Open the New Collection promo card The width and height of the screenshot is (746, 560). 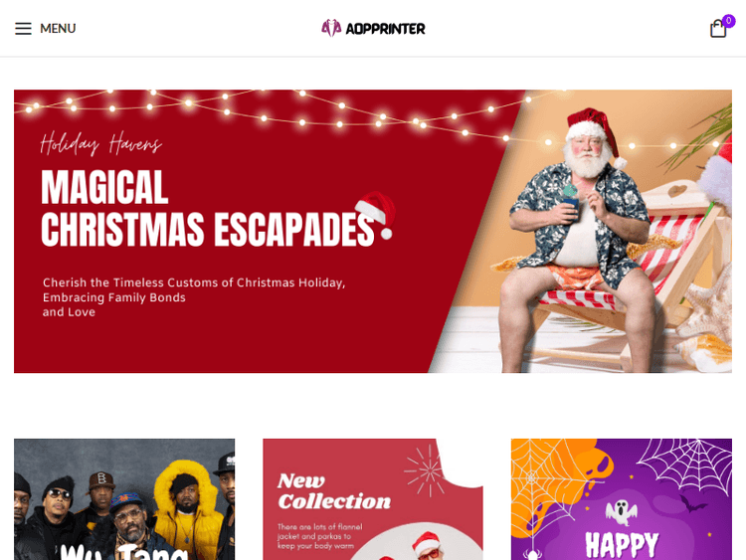[373, 499]
